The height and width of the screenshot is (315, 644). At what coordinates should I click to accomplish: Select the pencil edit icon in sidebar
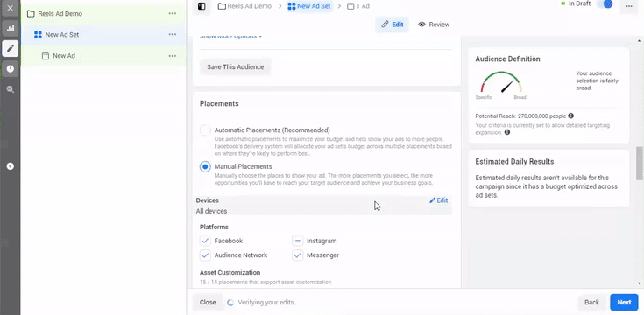click(x=11, y=48)
